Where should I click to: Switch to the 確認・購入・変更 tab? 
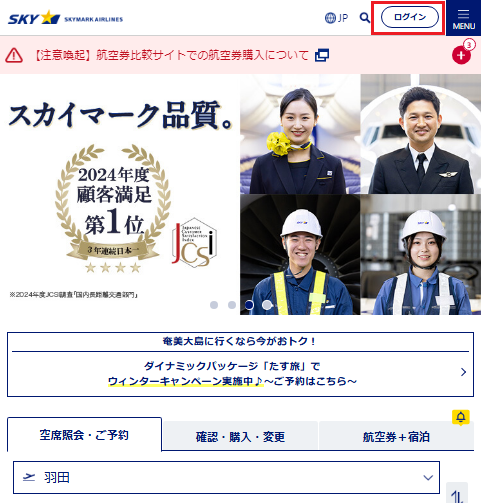click(x=240, y=436)
